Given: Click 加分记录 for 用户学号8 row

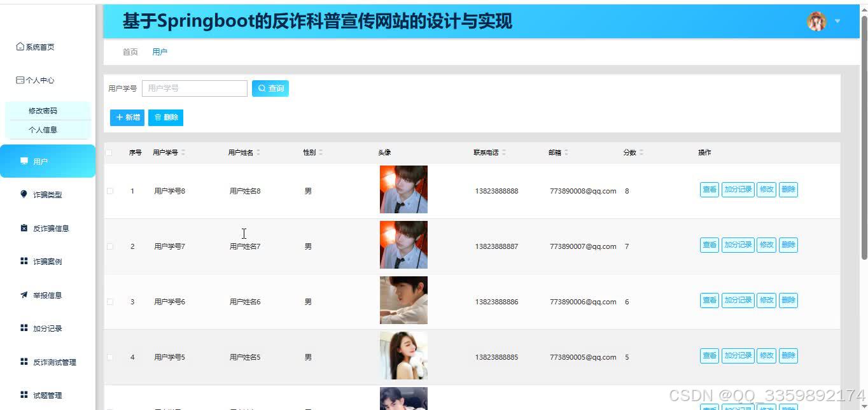Looking at the screenshot, I should (738, 190).
